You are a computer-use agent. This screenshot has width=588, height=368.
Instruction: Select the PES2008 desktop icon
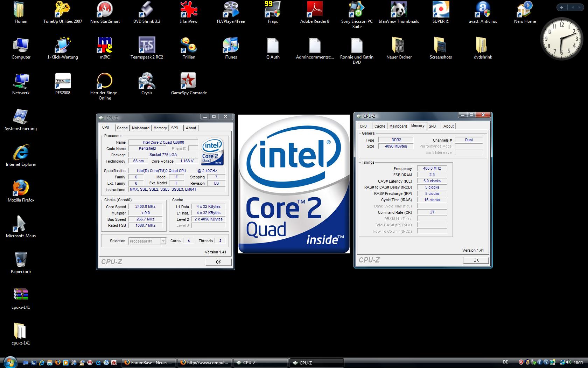coord(63,84)
